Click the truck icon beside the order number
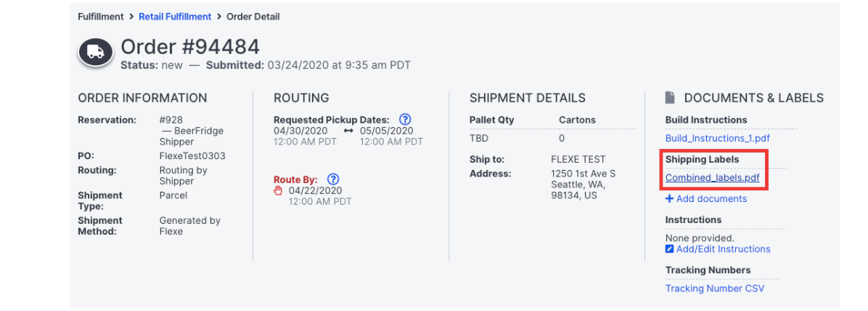 (x=95, y=52)
